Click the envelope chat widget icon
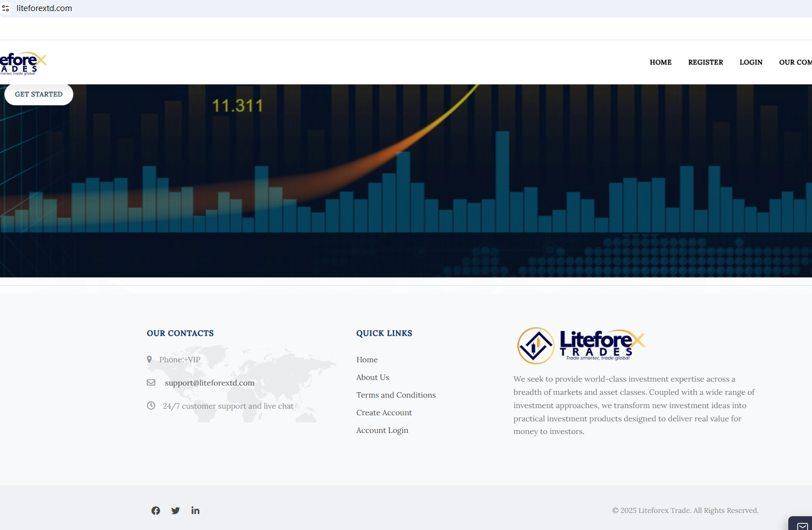Viewport: 812px width, 530px height. click(802, 526)
